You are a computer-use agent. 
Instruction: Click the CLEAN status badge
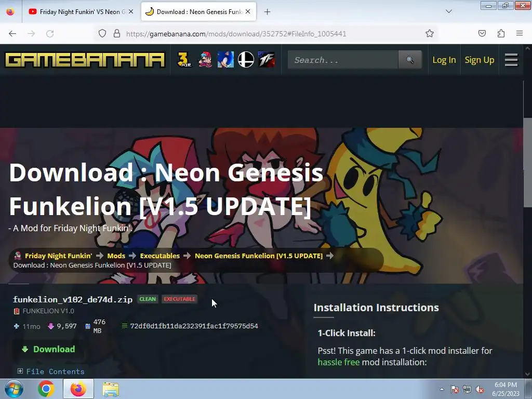tap(148, 299)
